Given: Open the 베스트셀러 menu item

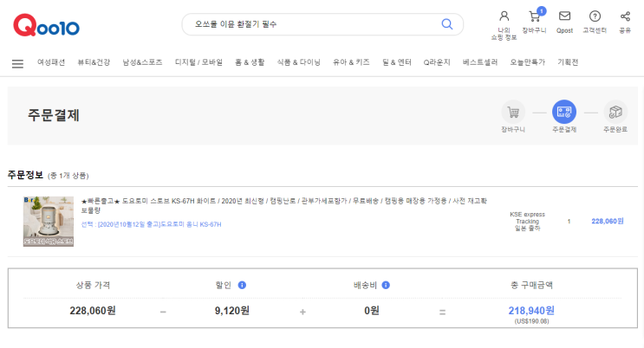Looking at the screenshot, I should tap(480, 62).
